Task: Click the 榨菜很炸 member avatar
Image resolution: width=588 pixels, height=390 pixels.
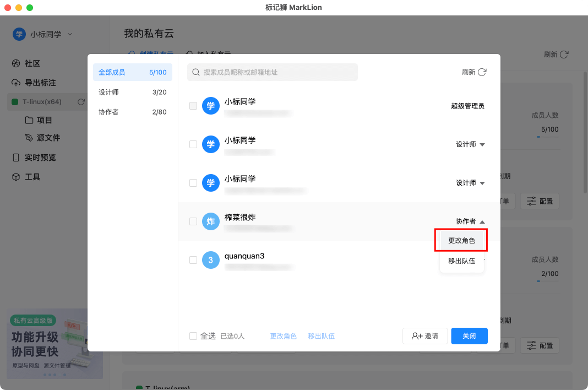Action: pyautogui.click(x=211, y=221)
